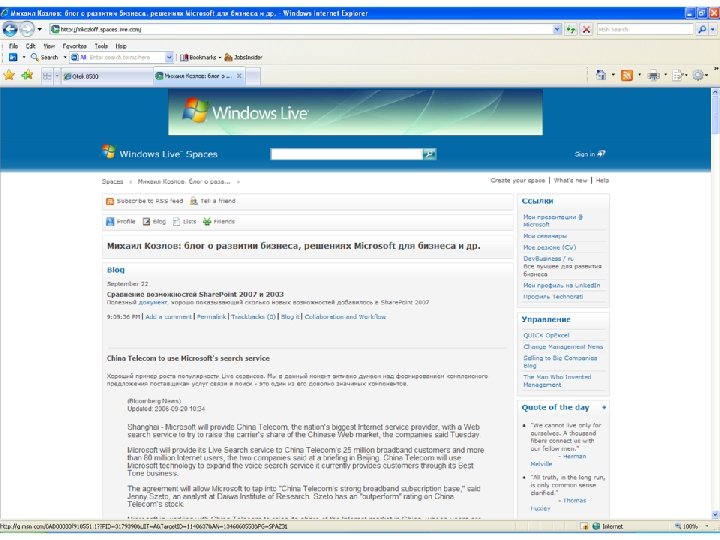Expand the toolbar Search dropdown arrow
720x540 pixels.
click(65, 57)
